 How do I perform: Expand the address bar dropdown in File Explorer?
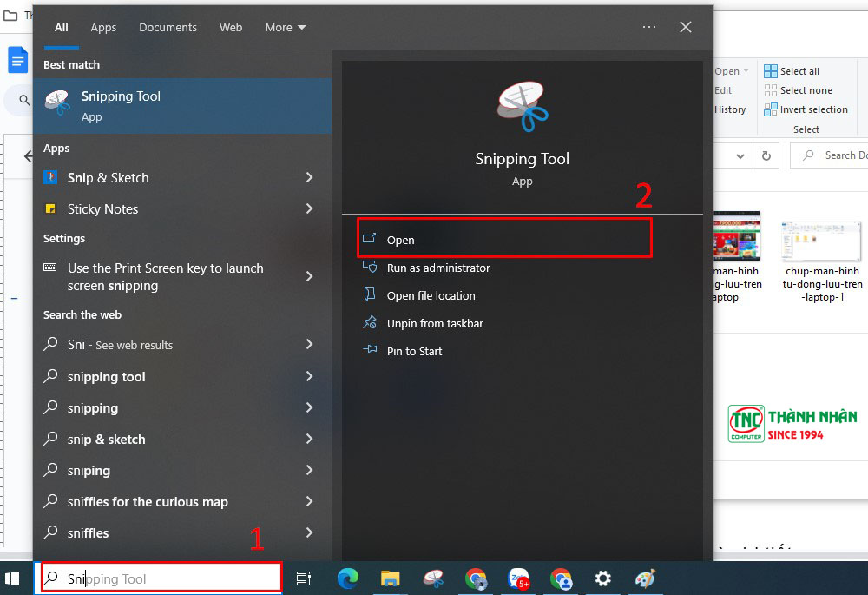(x=740, y=156)
